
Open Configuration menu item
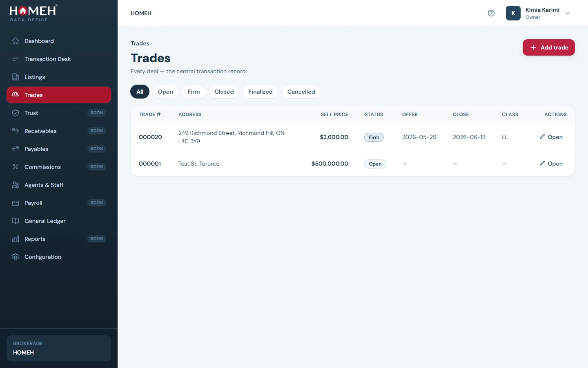click(x=59, y=257)
